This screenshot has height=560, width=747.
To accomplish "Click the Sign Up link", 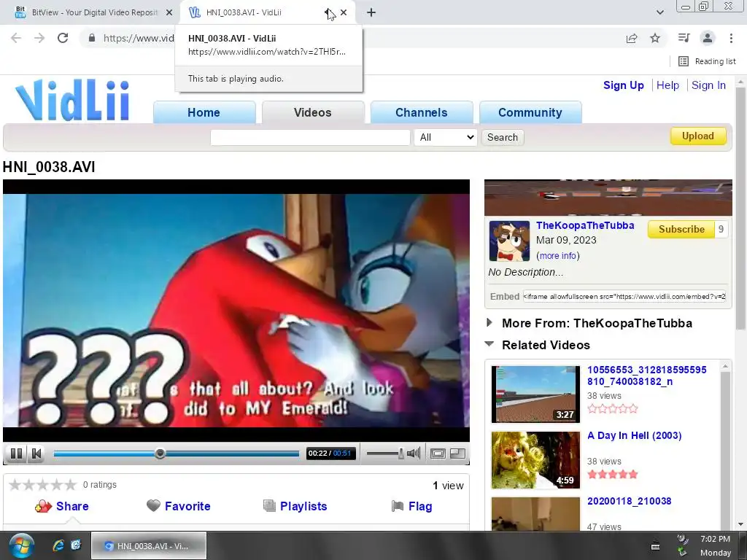I will [623, 85].
